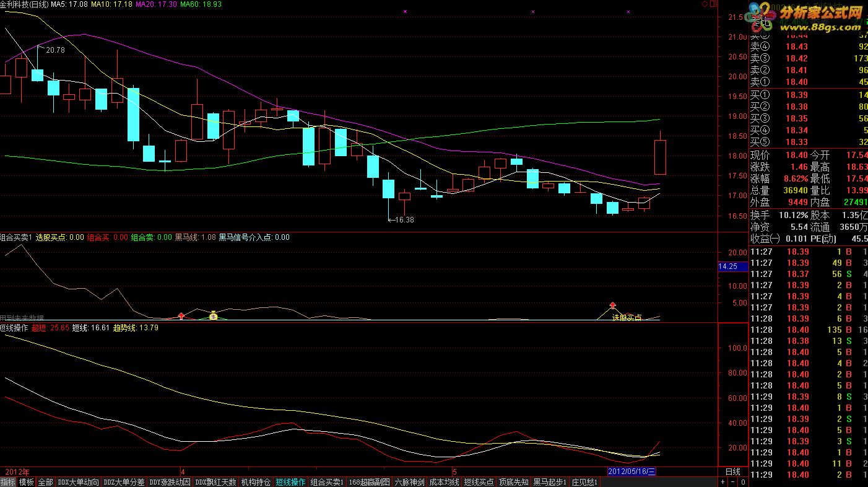Open the DDY涨跌动因 indicator tab

tap(170, 482)
